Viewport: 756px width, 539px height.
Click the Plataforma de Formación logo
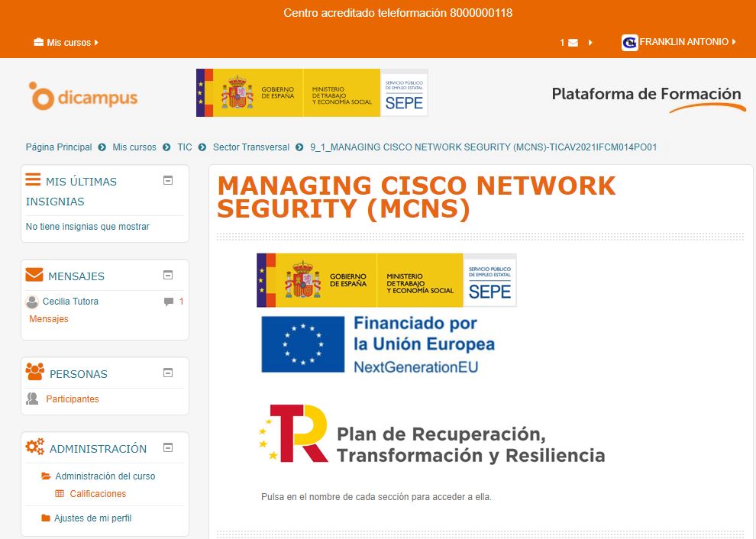click(x=648, y=98)
